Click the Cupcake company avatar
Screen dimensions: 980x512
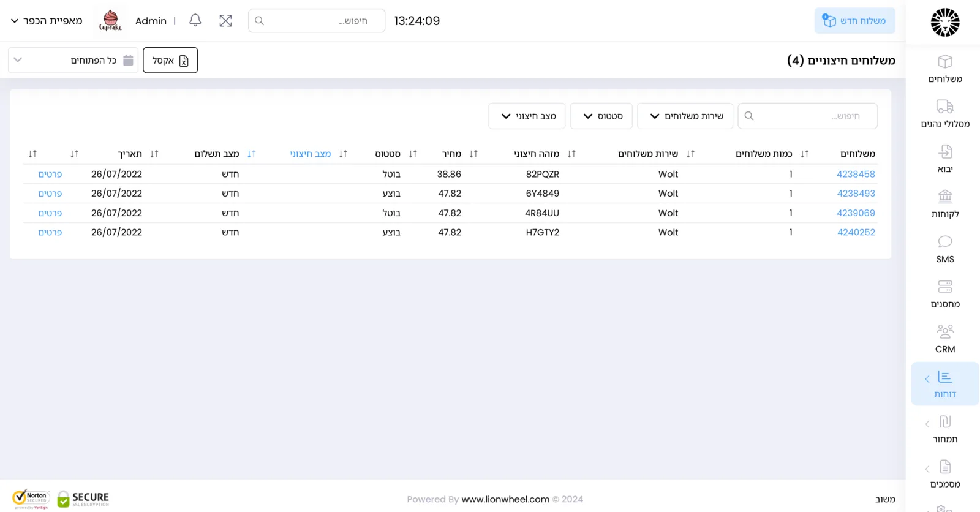pos(110,21)
